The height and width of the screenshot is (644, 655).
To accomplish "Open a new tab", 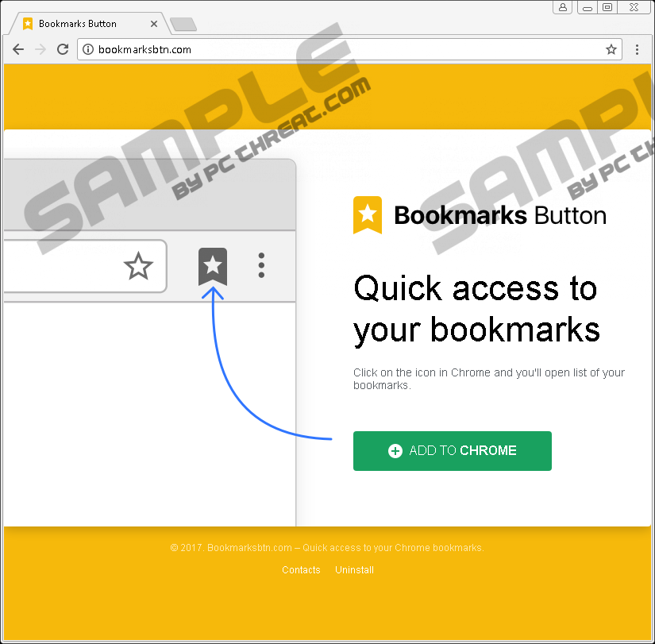I will [x=183, y=25].
